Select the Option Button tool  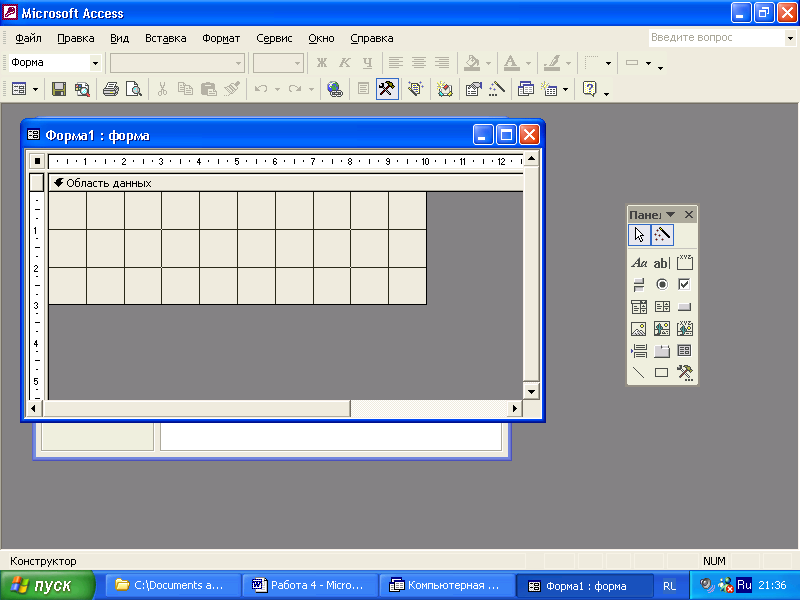coord(662,284)
